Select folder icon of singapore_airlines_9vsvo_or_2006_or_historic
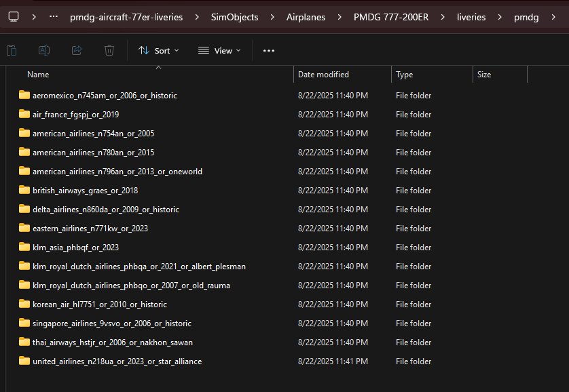Screen dimensions: 569x392 (24, 323)
